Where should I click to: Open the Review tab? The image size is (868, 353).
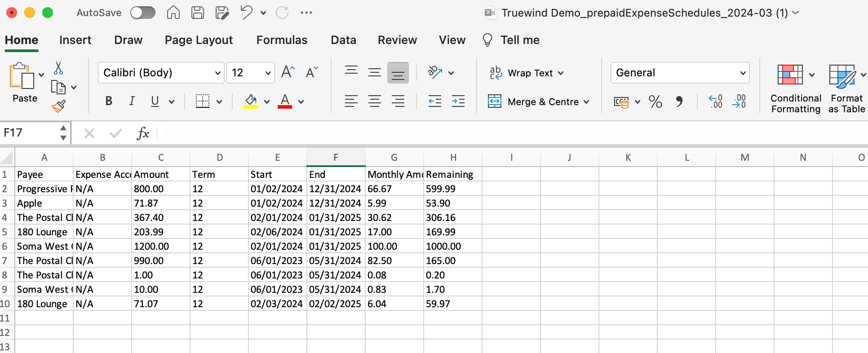point(397,40)
